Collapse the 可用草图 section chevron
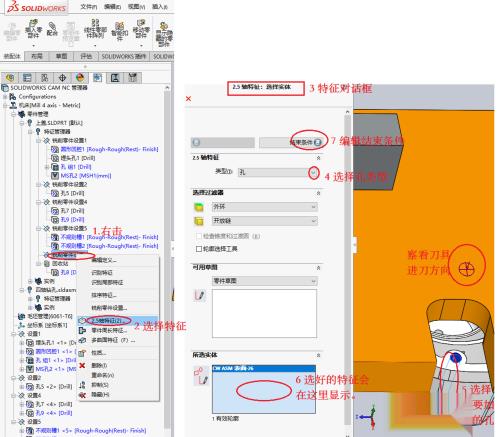The width and height of the screenshot is (500, 437). (318, 268)
